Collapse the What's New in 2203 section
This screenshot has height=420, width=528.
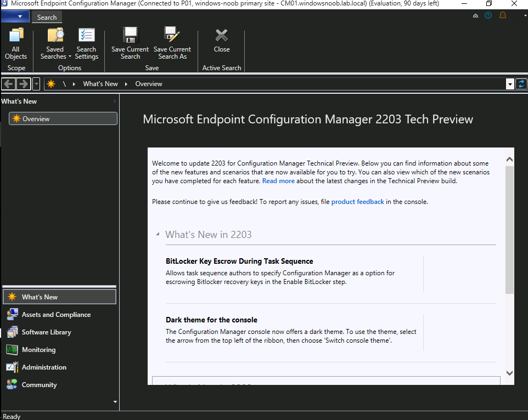pyautogui.click(x=158, y=234)
